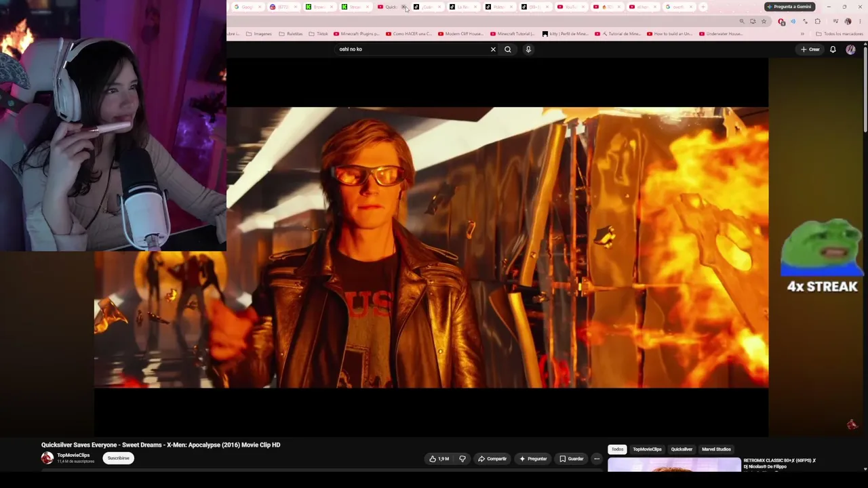Image resolution: width=868 pixels, height=488 pixels.
Task: Dislike the video with the thumbs-down button
Action: 462,459
